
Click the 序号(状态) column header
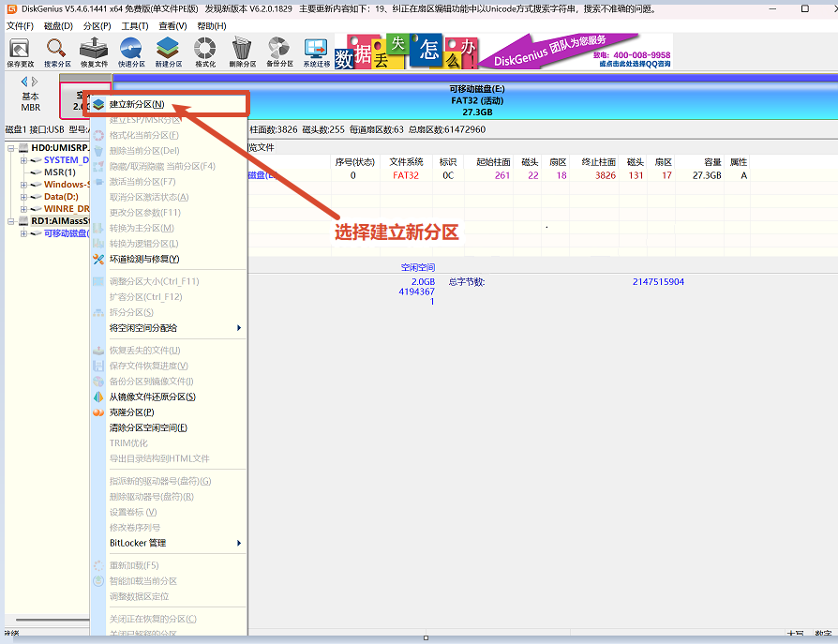tap(355, 162)
